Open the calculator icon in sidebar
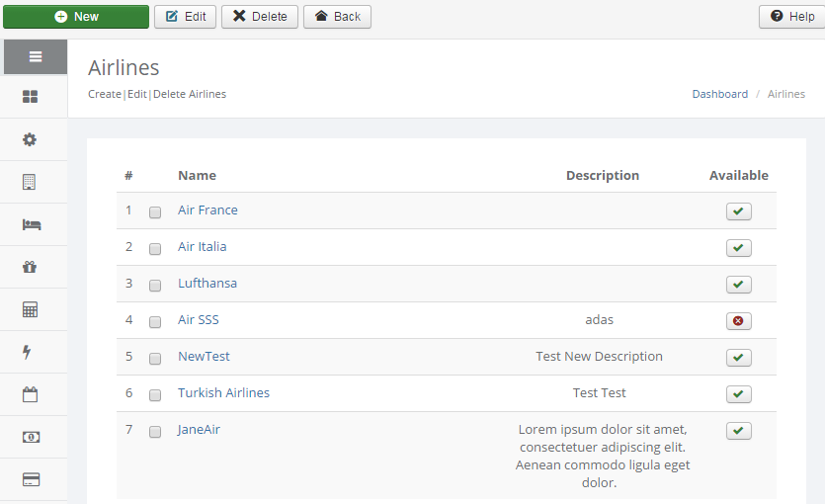 tap(30, 309)
